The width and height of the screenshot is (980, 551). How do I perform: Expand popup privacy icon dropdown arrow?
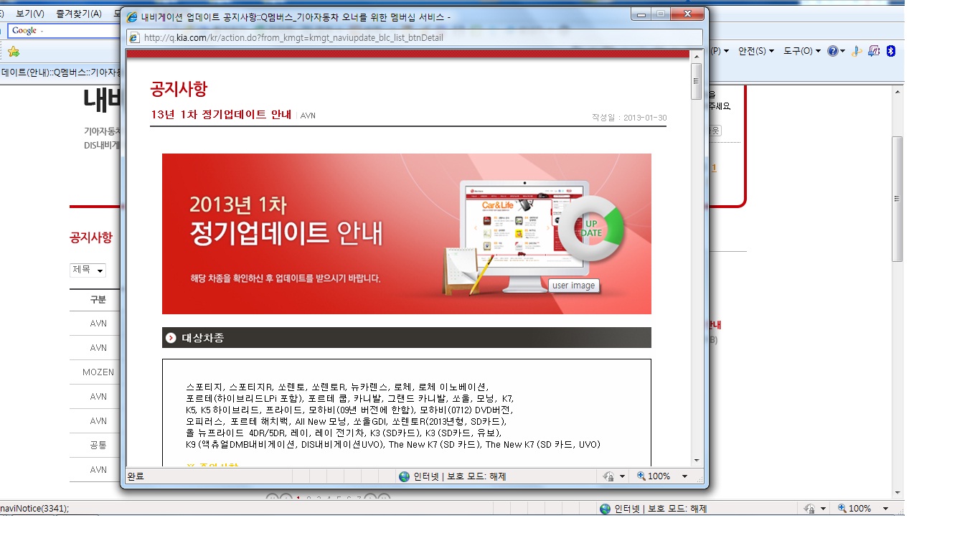pyautogui.click(x=622, y=476)
